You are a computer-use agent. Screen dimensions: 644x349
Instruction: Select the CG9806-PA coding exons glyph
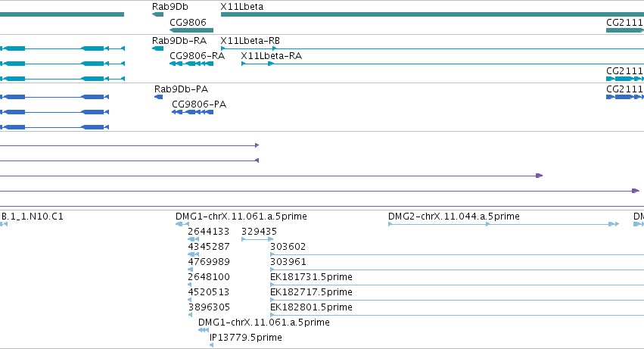193,112
